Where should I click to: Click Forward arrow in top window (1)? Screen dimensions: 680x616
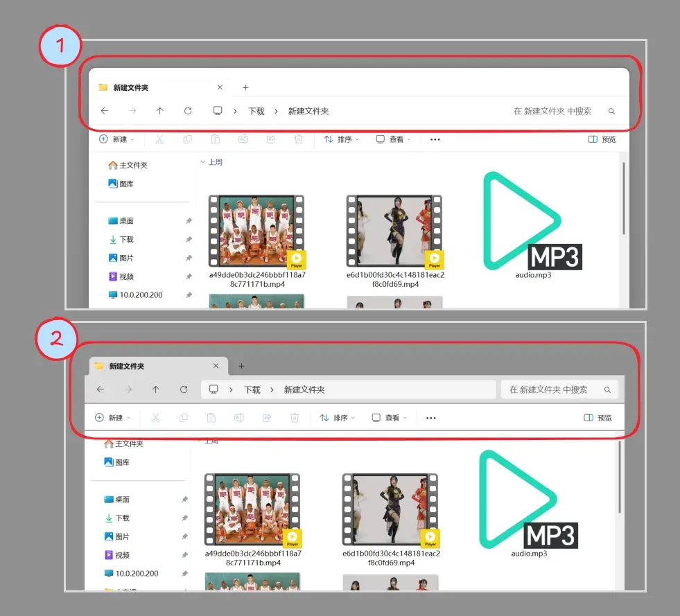pos(132,111)
